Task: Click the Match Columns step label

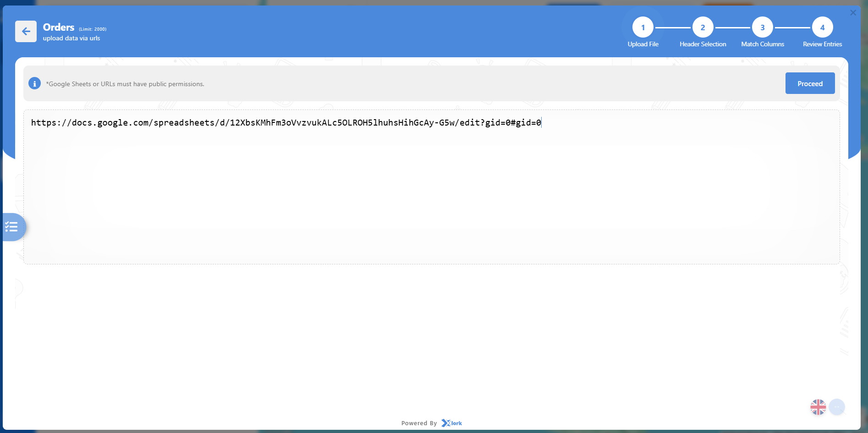Action: point(762,44)
